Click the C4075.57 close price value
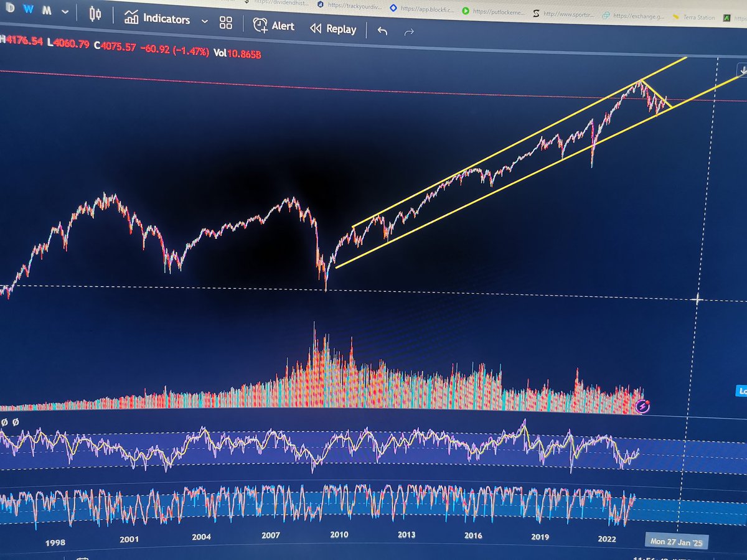This screenshot has height=560, width=747. (115, 47)
